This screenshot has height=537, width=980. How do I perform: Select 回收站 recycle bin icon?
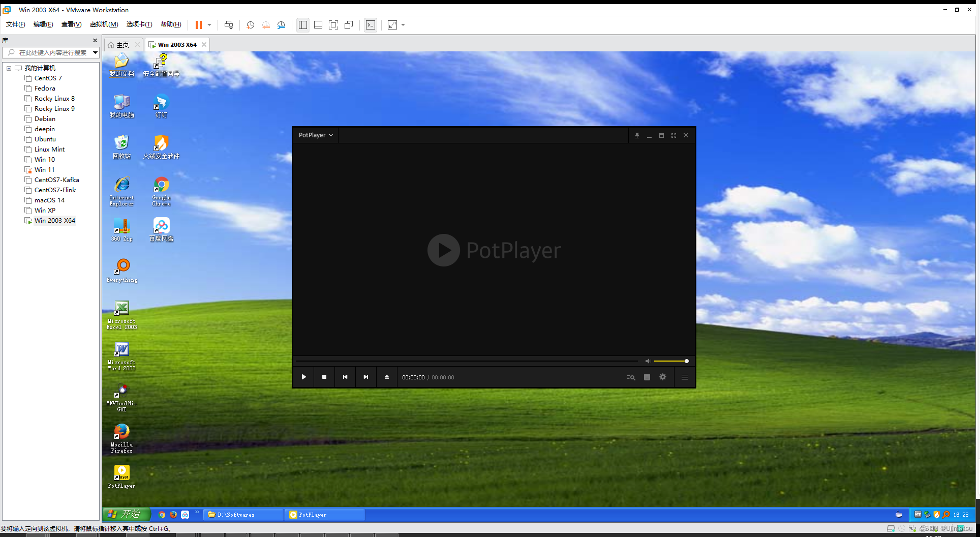pyautogui.click(x=122, y=147)
